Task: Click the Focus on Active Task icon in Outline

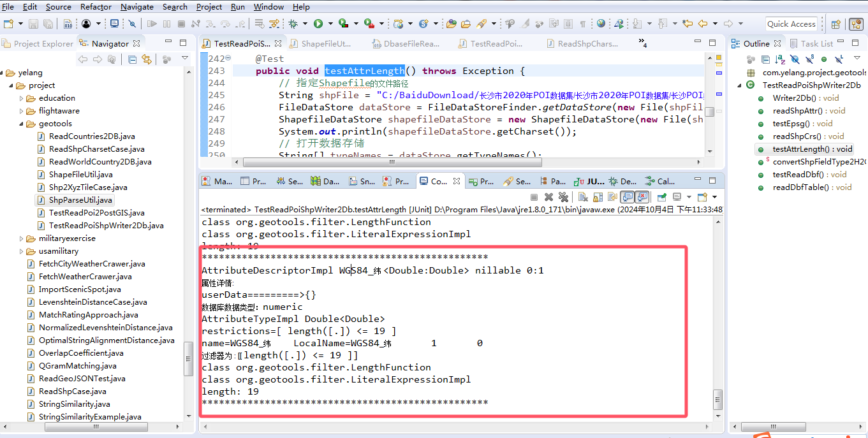Action: 751,59
